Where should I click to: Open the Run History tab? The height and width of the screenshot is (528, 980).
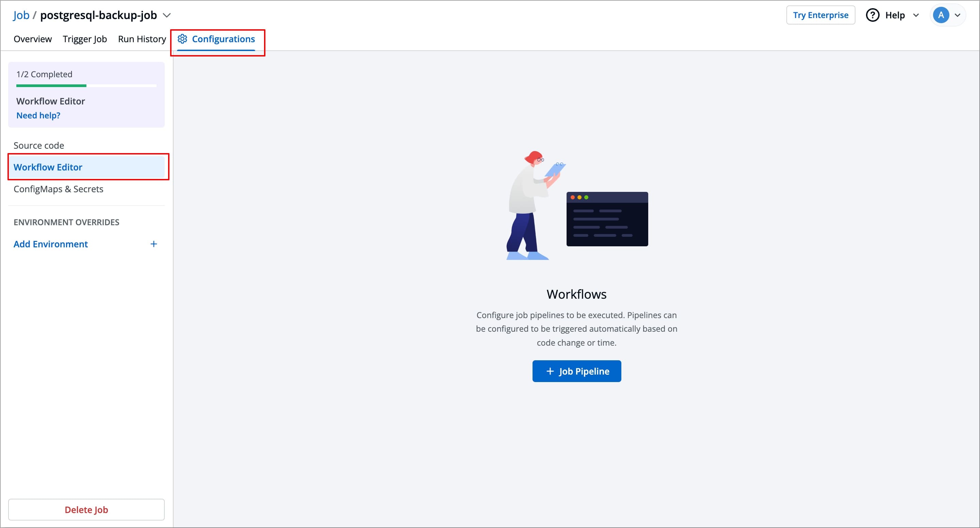coord(142,38)
